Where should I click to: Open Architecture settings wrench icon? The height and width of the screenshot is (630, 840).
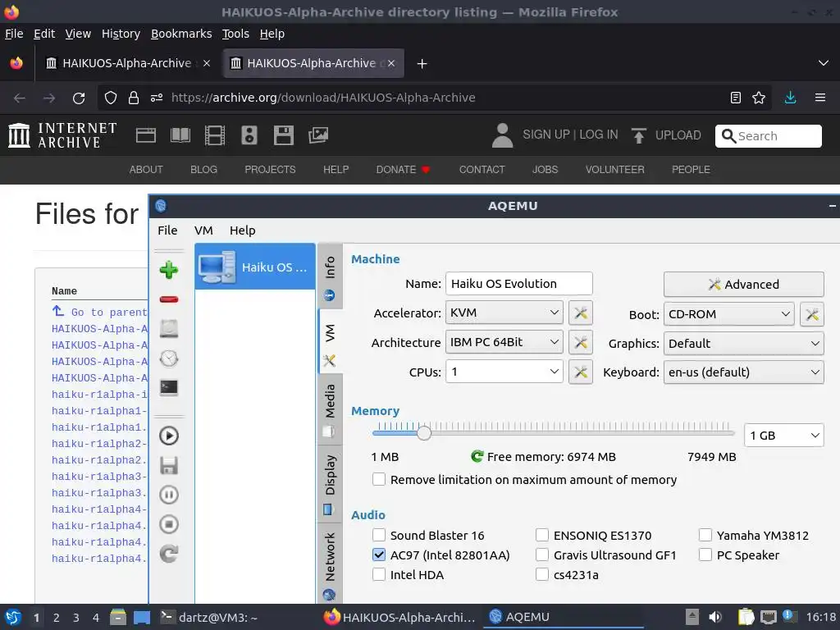click(581, 342)
